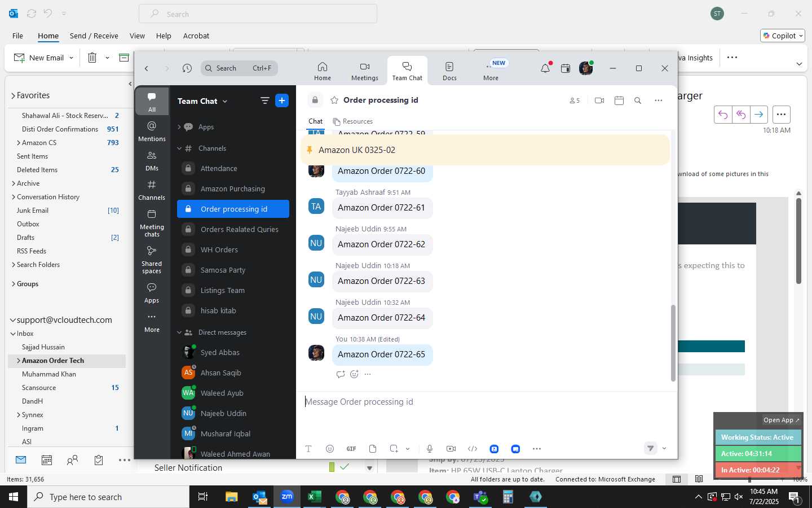This screenshot has height=508, width=812.
Task: Click the chat filter icon
Action: [265, 100]
